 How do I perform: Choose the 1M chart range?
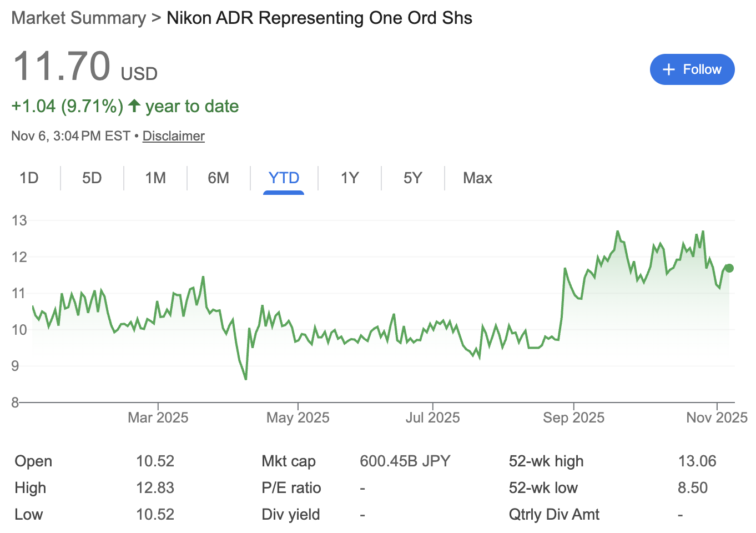pyautogui.click(x=155, y=178)
